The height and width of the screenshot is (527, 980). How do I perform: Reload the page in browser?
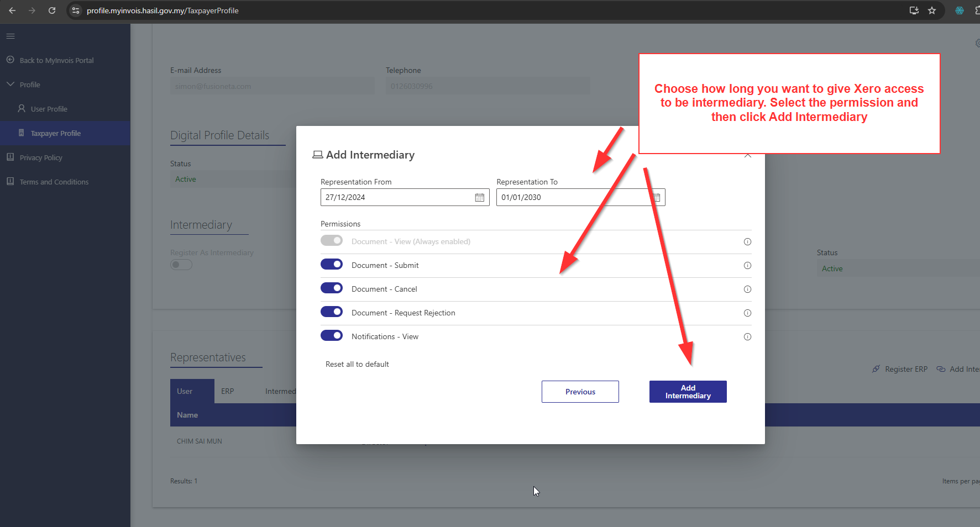tap(52, 10)
